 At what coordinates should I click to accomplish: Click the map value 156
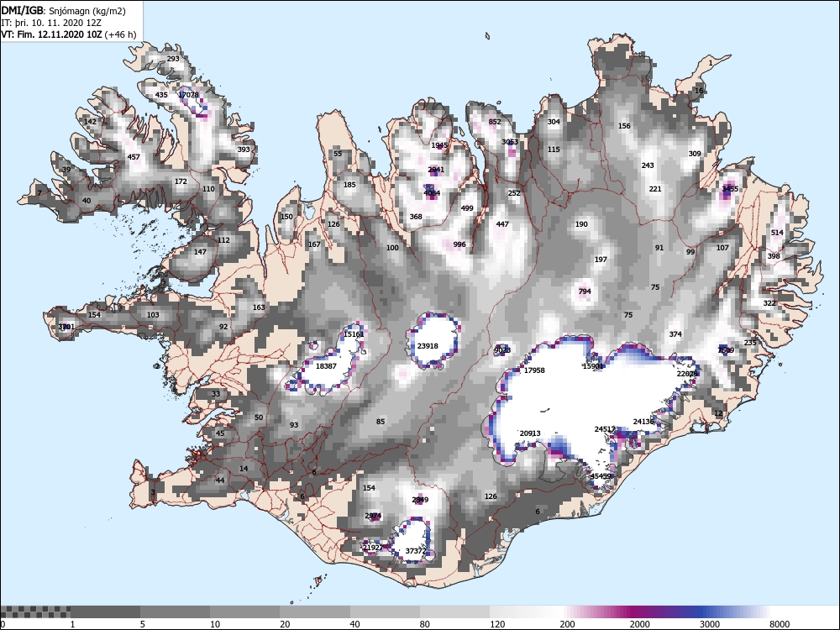click(x=624, y=126)
